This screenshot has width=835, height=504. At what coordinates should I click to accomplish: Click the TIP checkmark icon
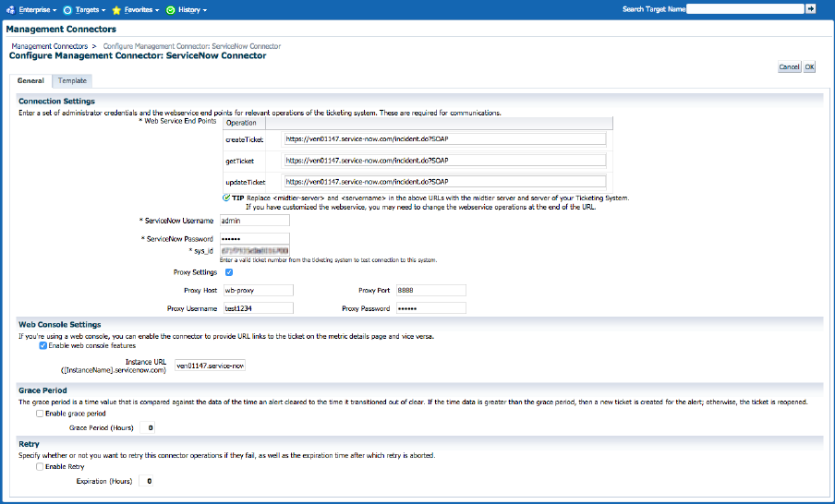(225, 198)
